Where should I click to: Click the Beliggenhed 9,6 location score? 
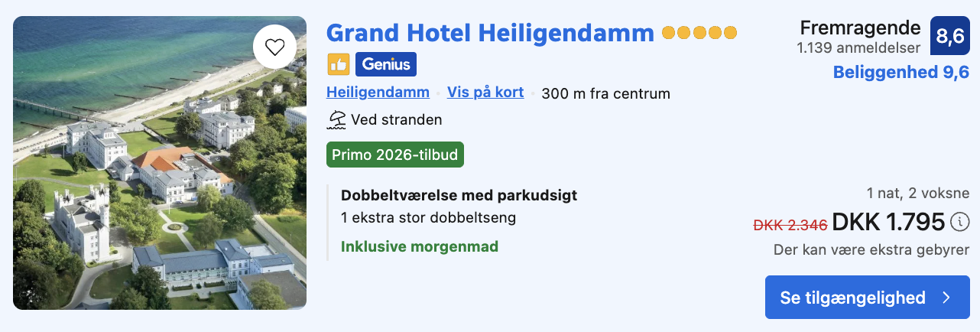tap(900, 73)
